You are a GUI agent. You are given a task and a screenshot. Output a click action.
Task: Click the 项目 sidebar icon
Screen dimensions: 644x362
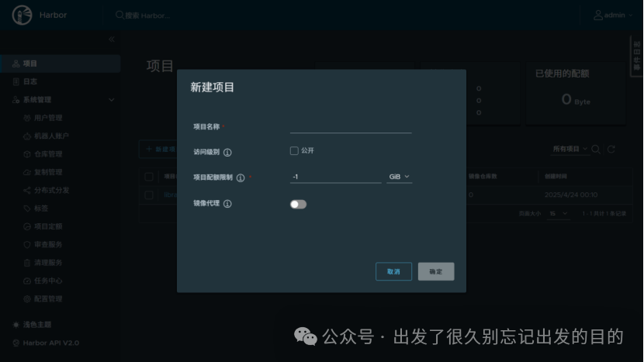click(x=16, y=64)
